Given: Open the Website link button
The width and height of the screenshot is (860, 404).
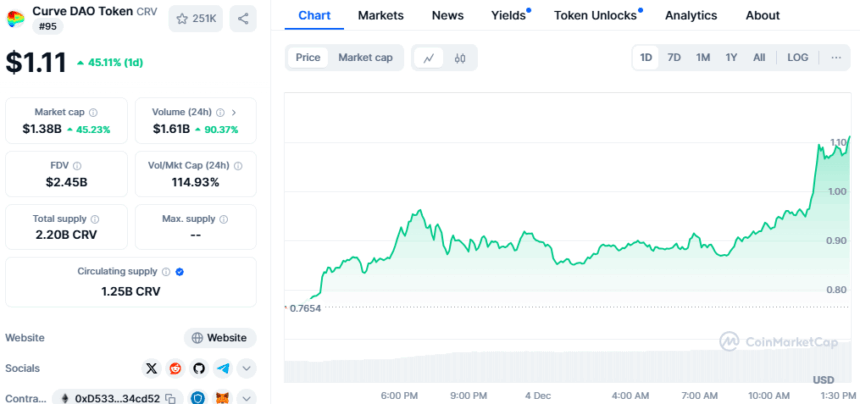Looking at the screenshot, I should (x=220, y=338).
